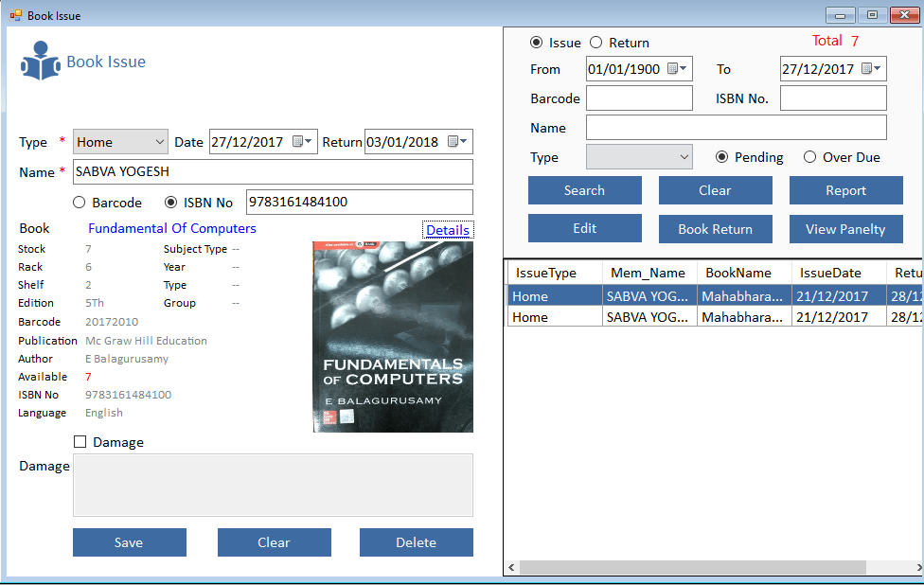The image size is (924, 585).
Task: Choose the Return radio option
Action: coord(596,43)
